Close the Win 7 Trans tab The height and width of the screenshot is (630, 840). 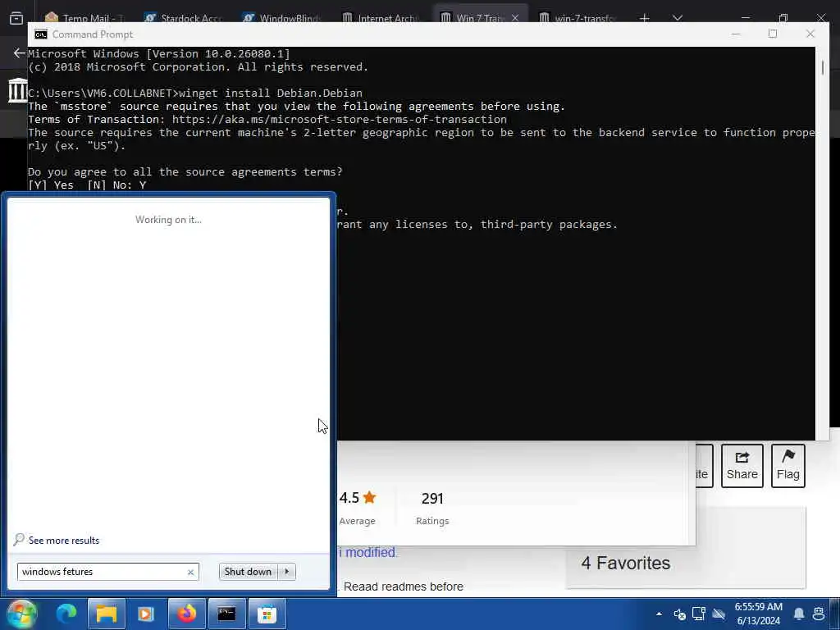pyautogui.click(x=515, y=18)
